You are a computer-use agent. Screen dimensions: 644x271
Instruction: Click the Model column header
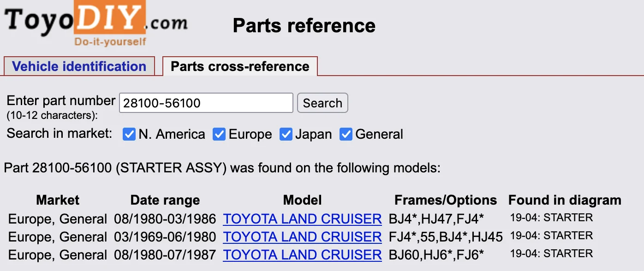click(303, 200)
